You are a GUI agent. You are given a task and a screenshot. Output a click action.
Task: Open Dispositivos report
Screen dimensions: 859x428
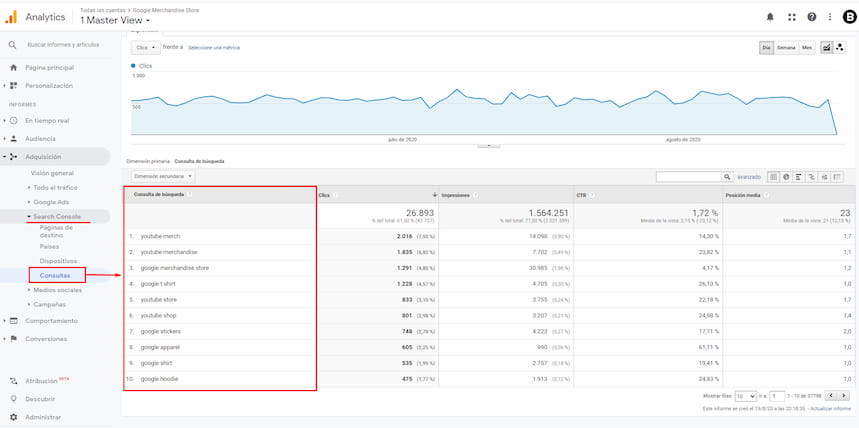pyautogui.click(x=58, y=261)
